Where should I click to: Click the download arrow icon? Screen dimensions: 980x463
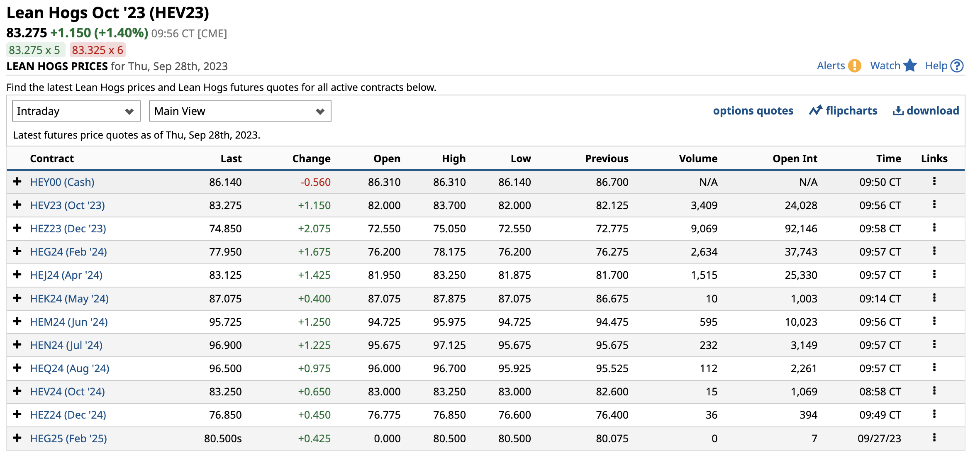[x=898, y=110]
